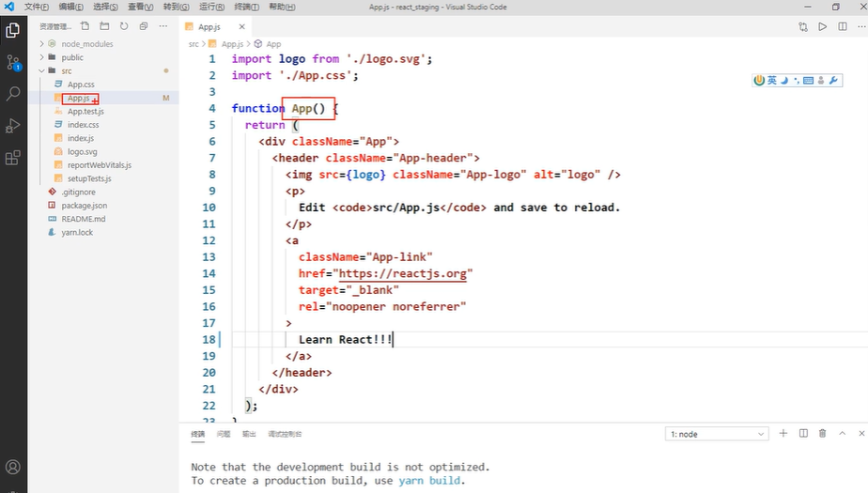Click the Run code play icon

point(823,26)
